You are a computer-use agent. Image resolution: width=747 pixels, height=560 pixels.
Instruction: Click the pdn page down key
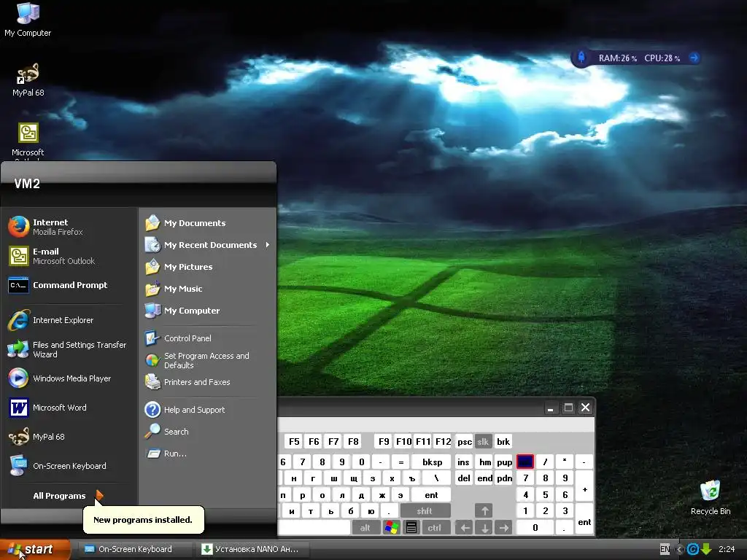pos(505,478)
